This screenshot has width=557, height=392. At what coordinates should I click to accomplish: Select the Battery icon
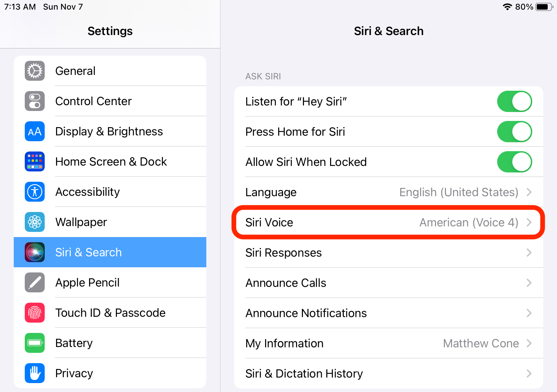point(34,343)
